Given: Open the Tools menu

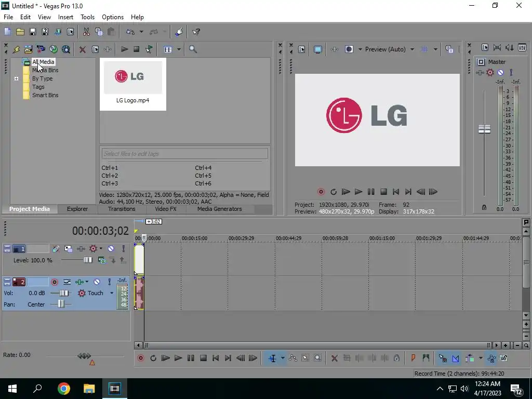Looking at the screenshot, I should 87,17.
